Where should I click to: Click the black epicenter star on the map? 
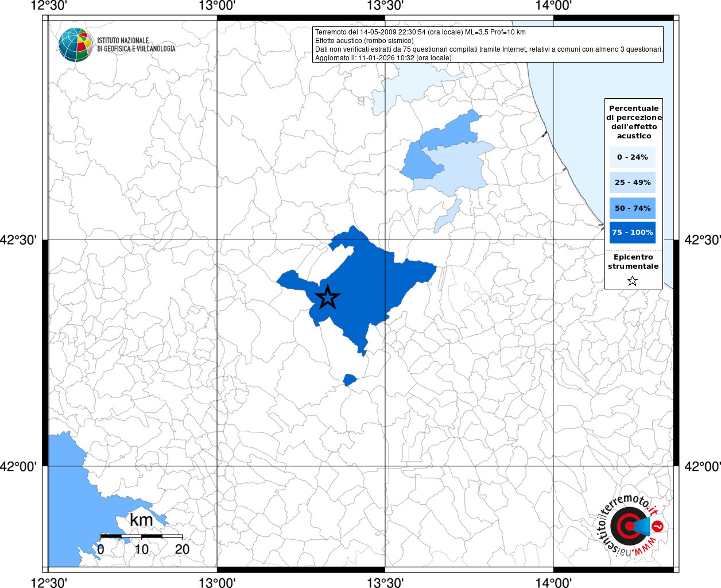click(328, 297)
